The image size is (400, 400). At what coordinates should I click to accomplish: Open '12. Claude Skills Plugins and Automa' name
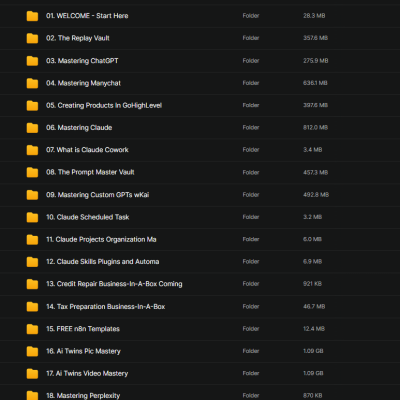tap(103, 262)
